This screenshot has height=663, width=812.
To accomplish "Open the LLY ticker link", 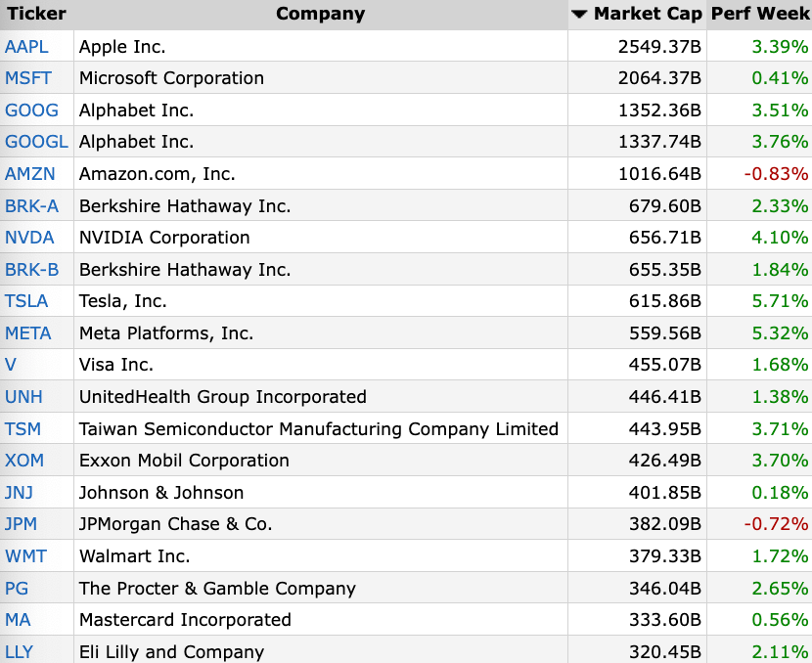I will pos(20,652).
